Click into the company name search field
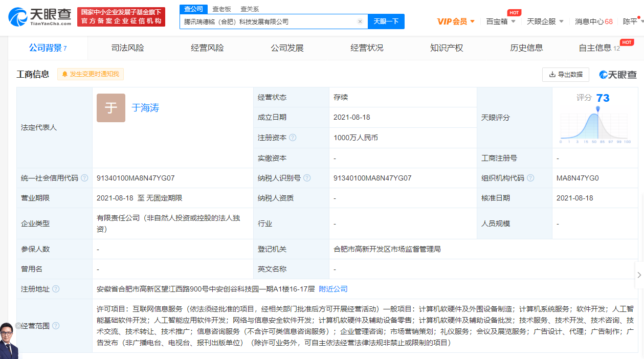This screenshot has width=644, height=359. pyautogui.click(x=269, y=21)
